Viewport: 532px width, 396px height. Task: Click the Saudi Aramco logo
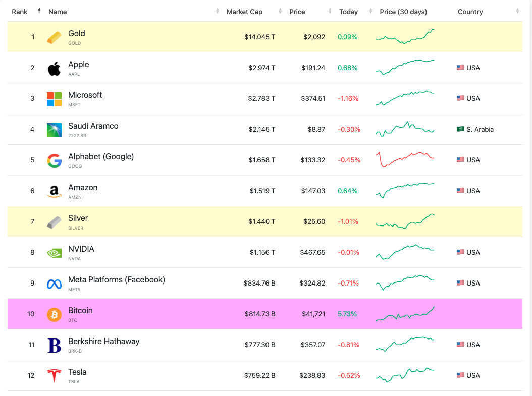(54, 130)
